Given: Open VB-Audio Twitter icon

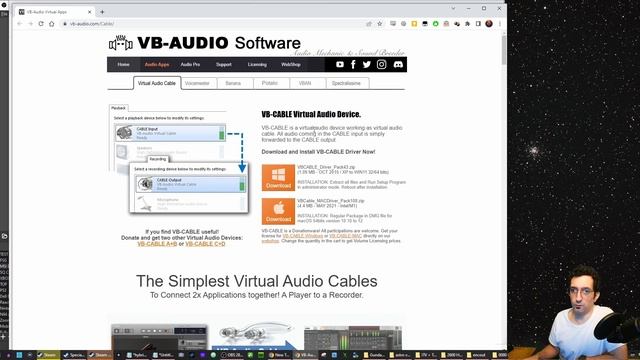Looking at the screenshot, I should pyautogui.click(x=367, y=64).
